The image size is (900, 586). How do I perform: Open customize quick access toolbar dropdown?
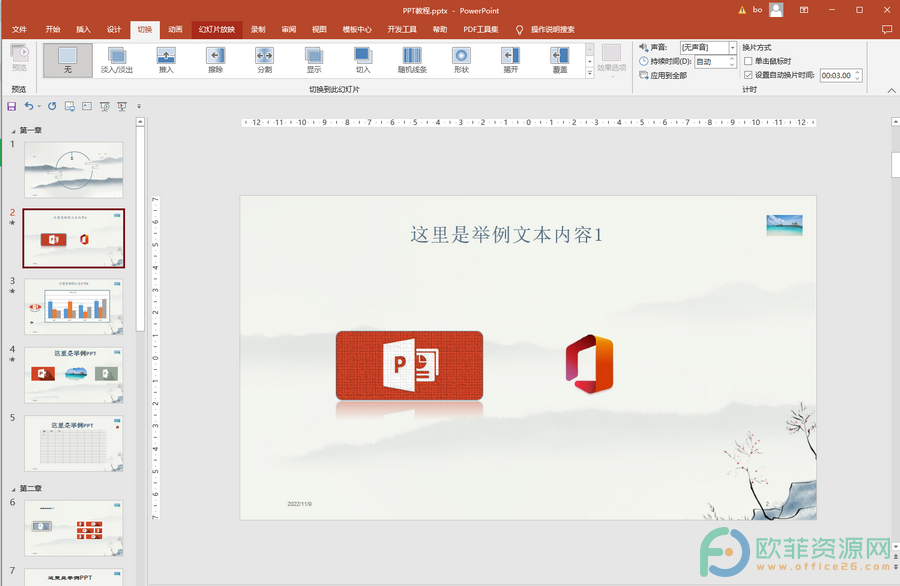click(x=139, y=106)
